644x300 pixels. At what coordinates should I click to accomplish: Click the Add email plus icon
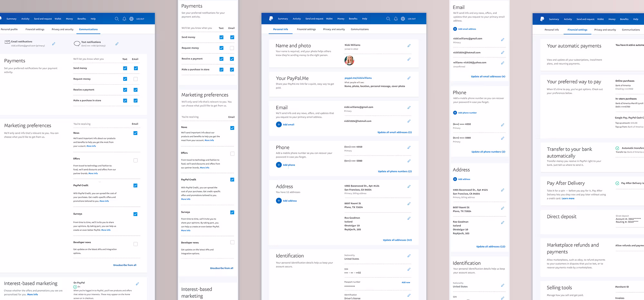pyautogui.click(x=279, y=124)
